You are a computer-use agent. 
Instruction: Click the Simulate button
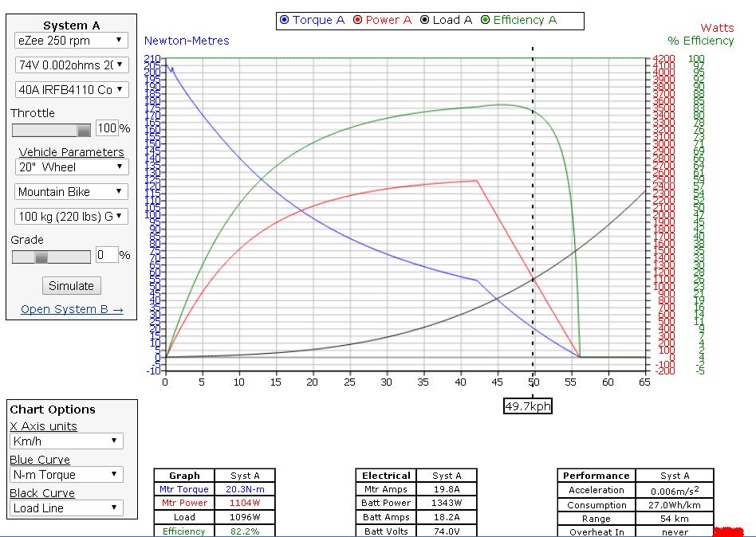[x=71, y=285]
